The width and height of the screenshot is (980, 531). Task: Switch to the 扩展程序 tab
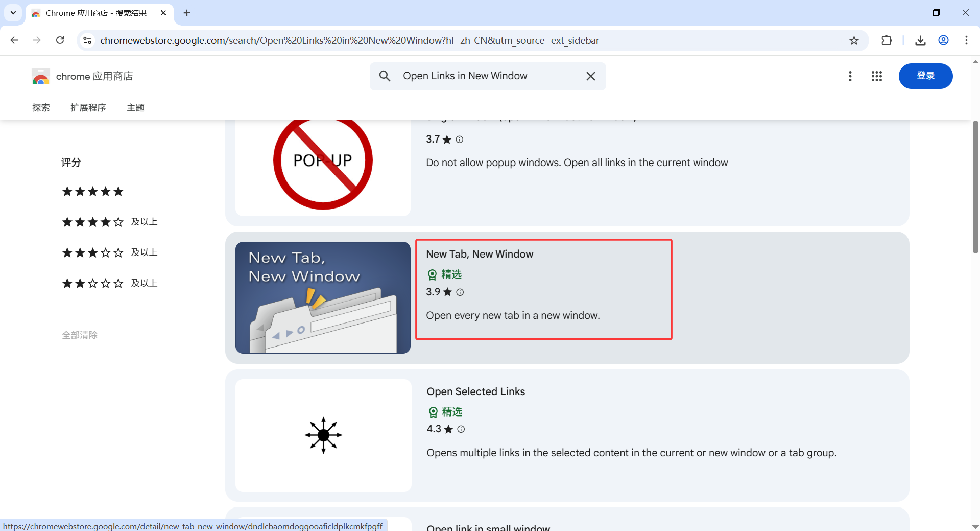[x=88, y=108]
